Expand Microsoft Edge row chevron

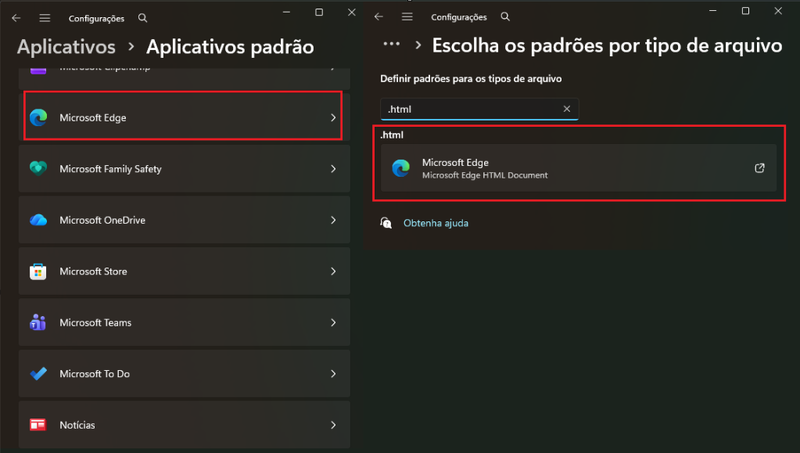(x=333, y=117)
